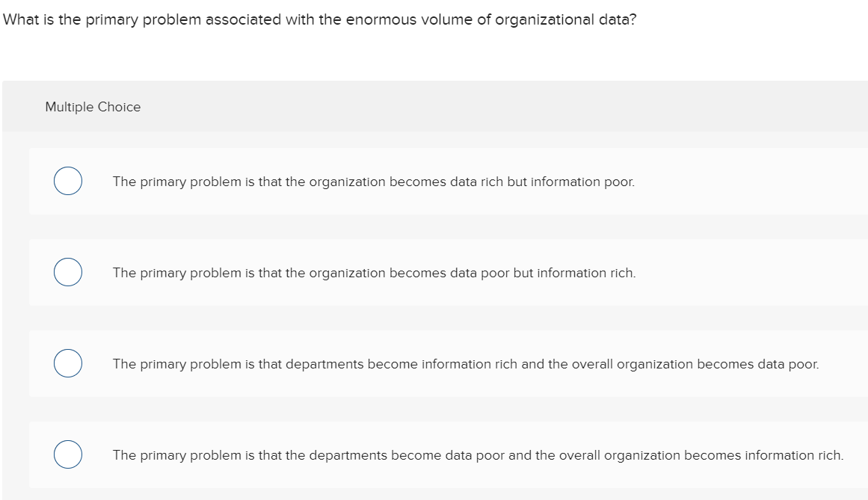The height and width of the screenshot is (500, 868).
Task: Select the radio button for 'data rich but information poor'
Action: pos(68,180)
